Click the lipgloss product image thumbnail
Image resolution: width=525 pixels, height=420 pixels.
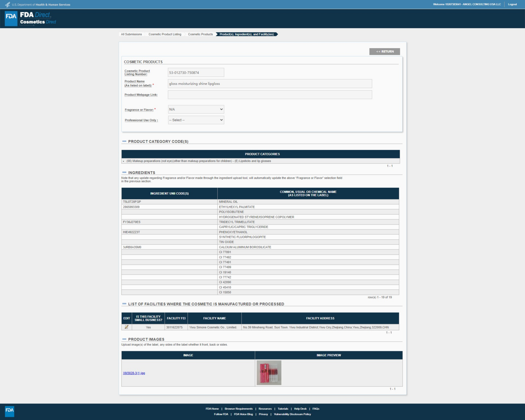click(269, 373)
